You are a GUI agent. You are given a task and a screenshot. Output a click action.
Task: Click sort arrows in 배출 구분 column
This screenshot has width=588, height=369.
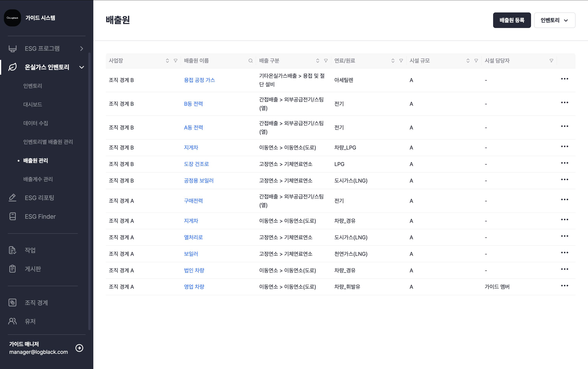point(318,61)
